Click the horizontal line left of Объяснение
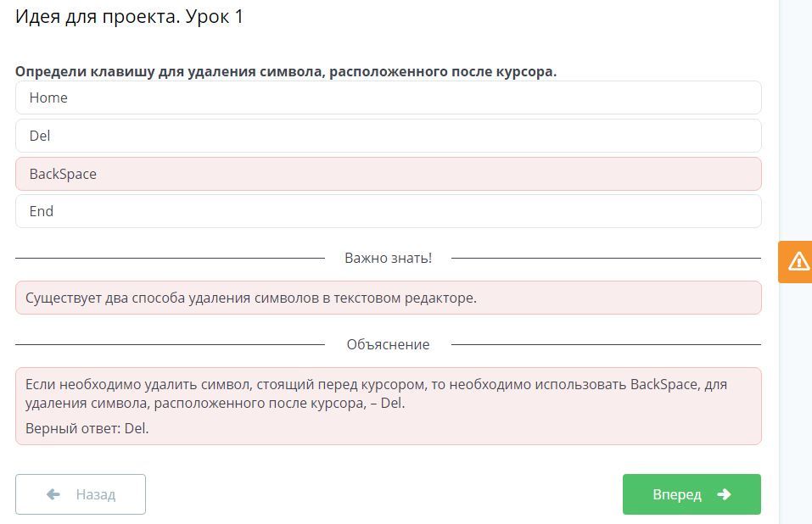This screenshot has width=812, height=524. [170, 345]
